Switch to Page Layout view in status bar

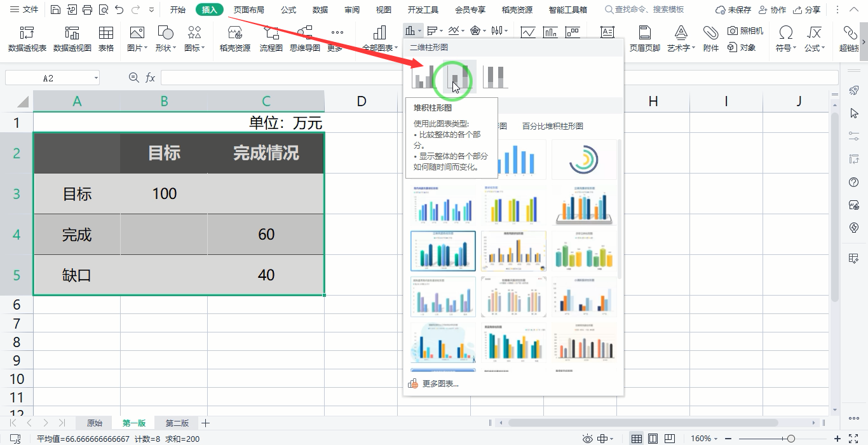click(653, 439)
